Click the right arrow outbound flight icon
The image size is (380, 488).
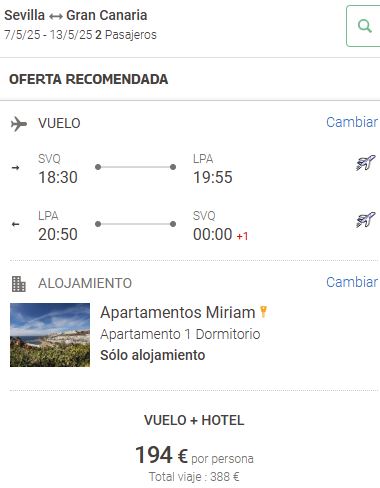tap(15, 168)
